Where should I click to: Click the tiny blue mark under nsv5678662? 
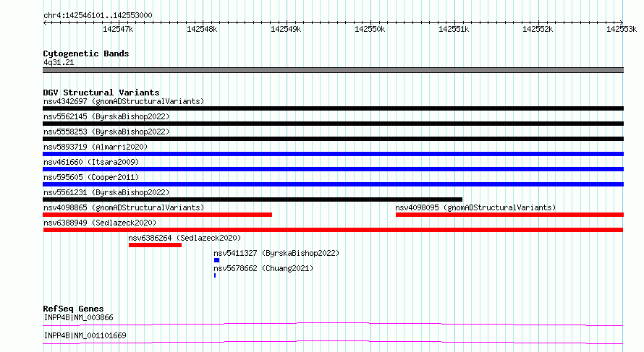tap(215, 275)
